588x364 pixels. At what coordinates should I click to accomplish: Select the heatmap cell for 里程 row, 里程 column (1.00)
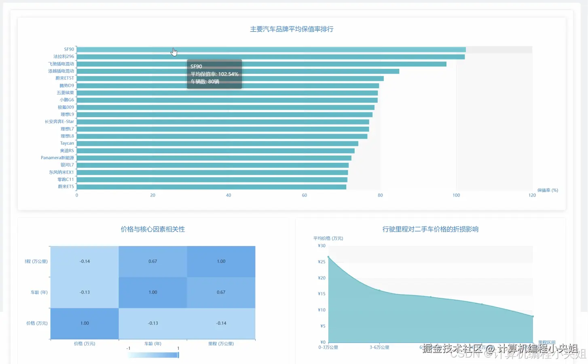click(221, 261)
